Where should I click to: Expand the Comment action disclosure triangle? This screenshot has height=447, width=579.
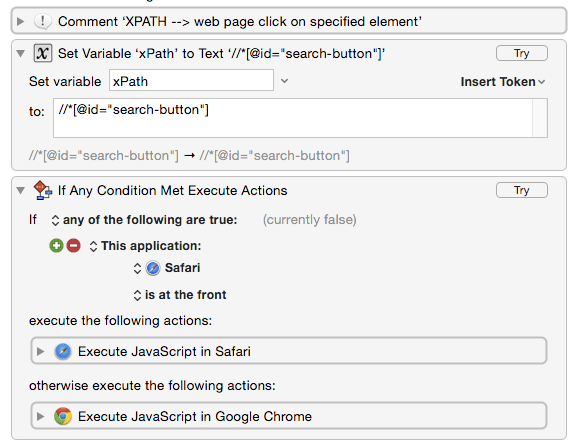coord(21,21)
